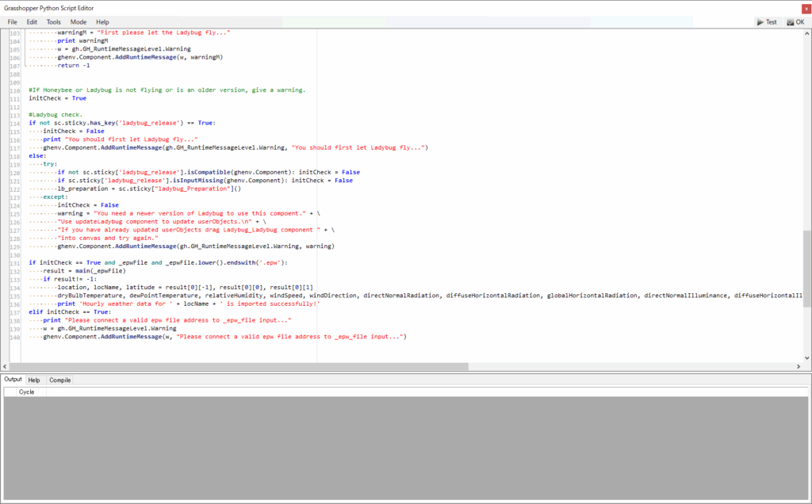
Task: Open the Tools menu
Action: tap(54, 22)
